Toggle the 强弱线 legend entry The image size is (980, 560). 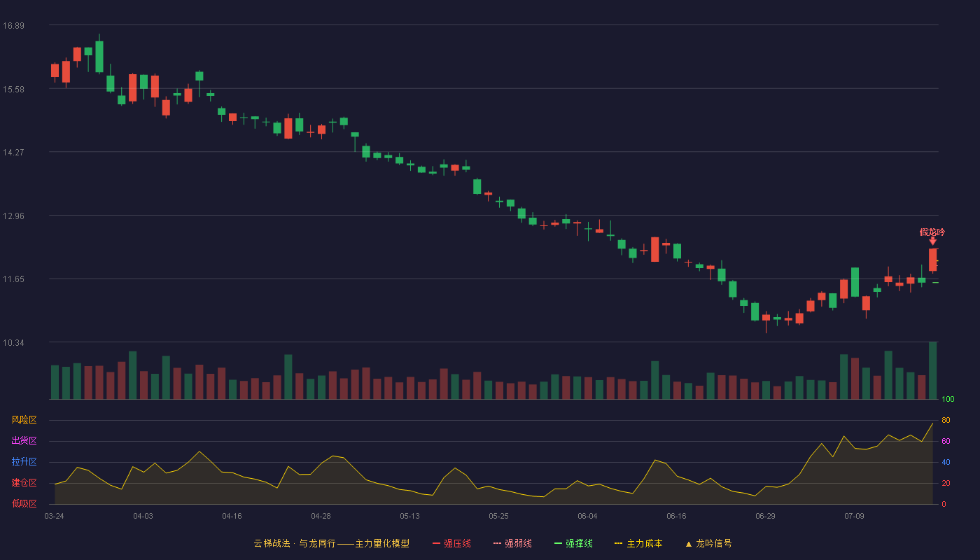pyautogui.click(x=512, y=543)
